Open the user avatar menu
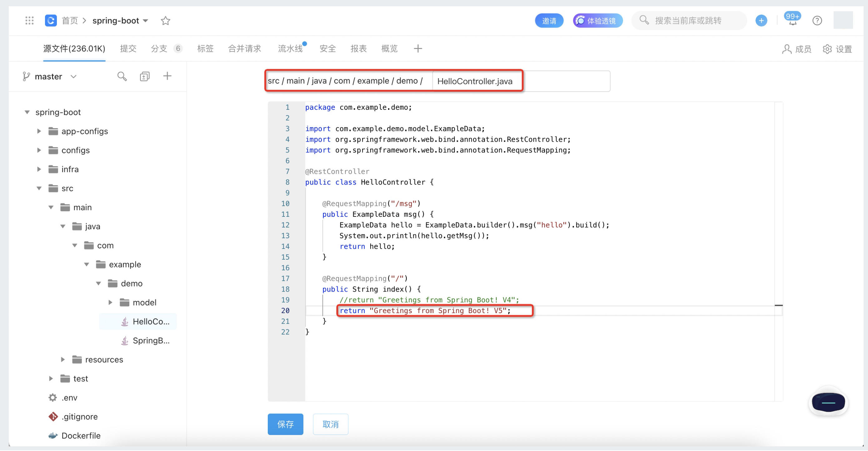868x451 pixels. 843,20
